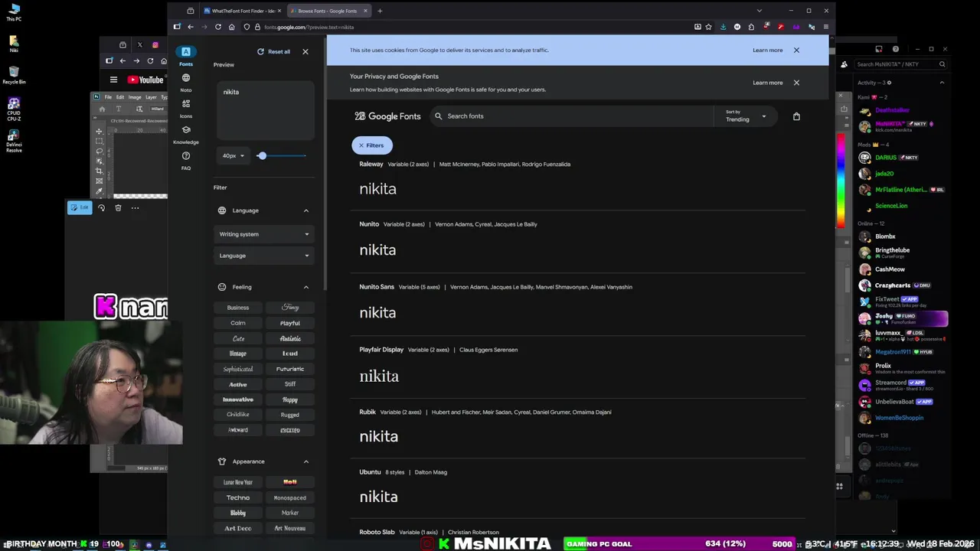Image resolution: width=980 pixels, height=551 pixels.
Task: Open the Sort by Trending dropdown
Action: [746, 116]
